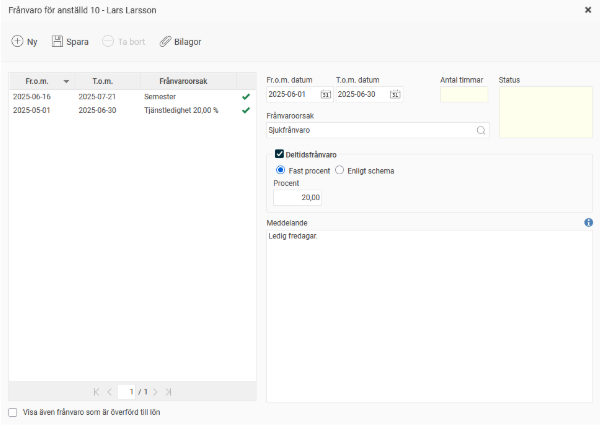Select the Enligt schema radio button
The height and width of the screenshot is (427, 600).
pos(340,170)
